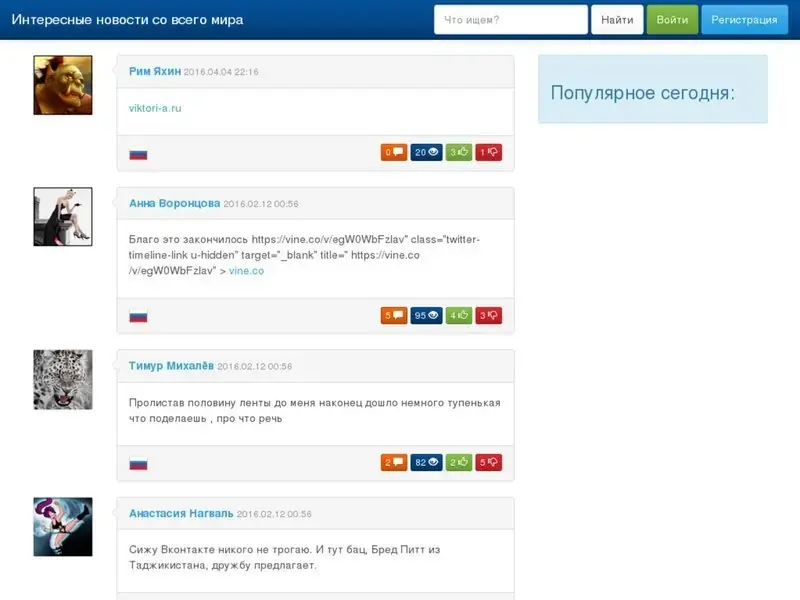Image resolution: width=800 pixels, height=600 pixels.
Task: Click the views badge showing 82
Action: tap(426, 463)
